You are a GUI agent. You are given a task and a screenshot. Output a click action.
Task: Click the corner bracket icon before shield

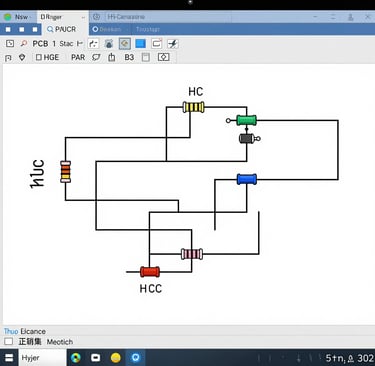pyautogui.click(x=8, y=58)
